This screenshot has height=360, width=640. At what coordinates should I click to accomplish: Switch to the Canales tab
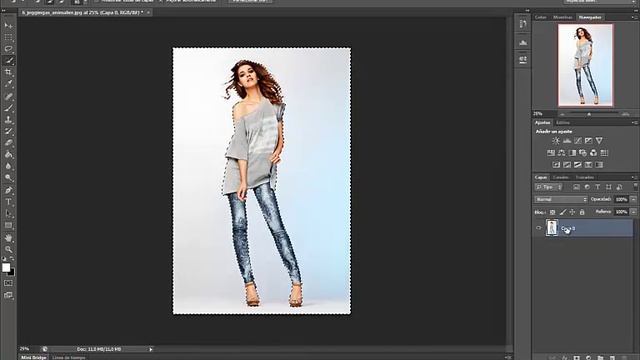[560, 178]
